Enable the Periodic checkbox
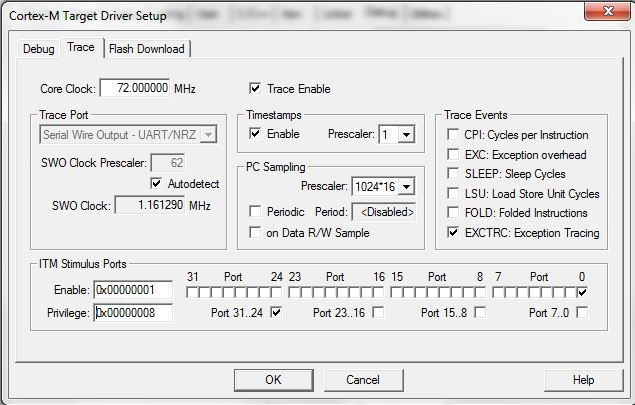635x405 pixels. point(255,211)
